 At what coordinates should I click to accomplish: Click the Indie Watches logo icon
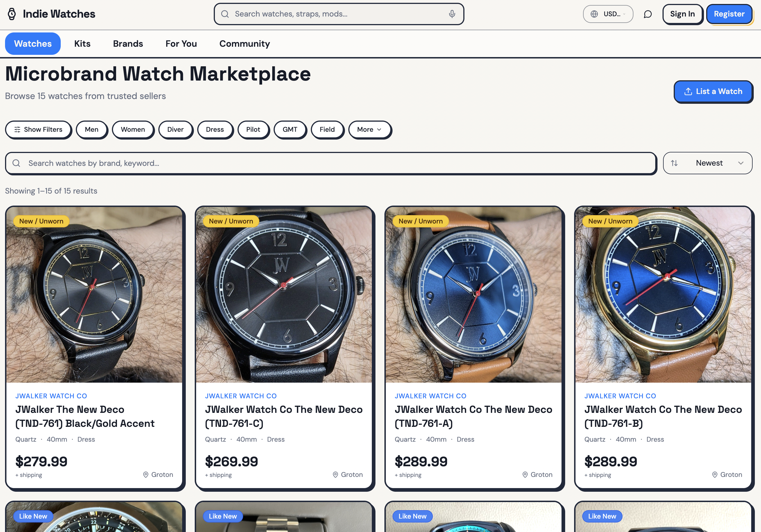coord(12,14)
